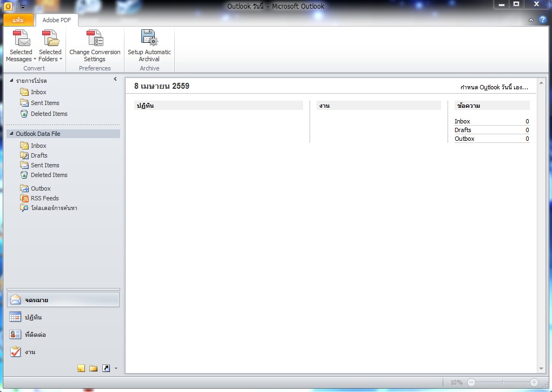Viewport: 552px width, 392px height.
Task: Open Quick Access Toolbar customize dropdown
Action: click(x=23, y=6)
